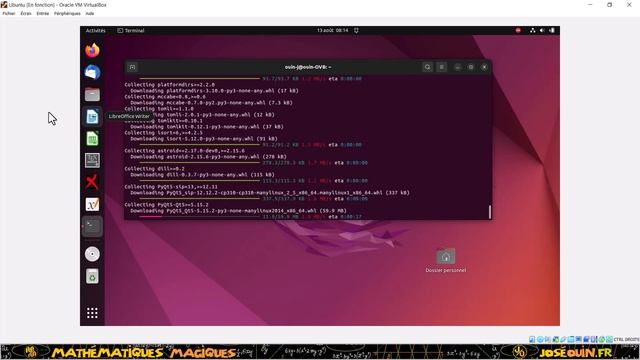Restore down the VirtualBox window

pyautogui.click(x=609, y=5)
